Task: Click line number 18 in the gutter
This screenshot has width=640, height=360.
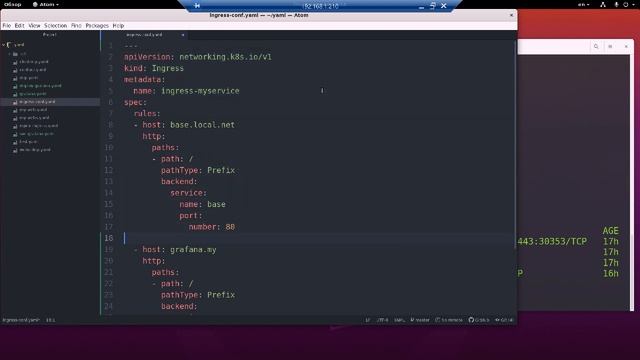Action: (109, 238)
